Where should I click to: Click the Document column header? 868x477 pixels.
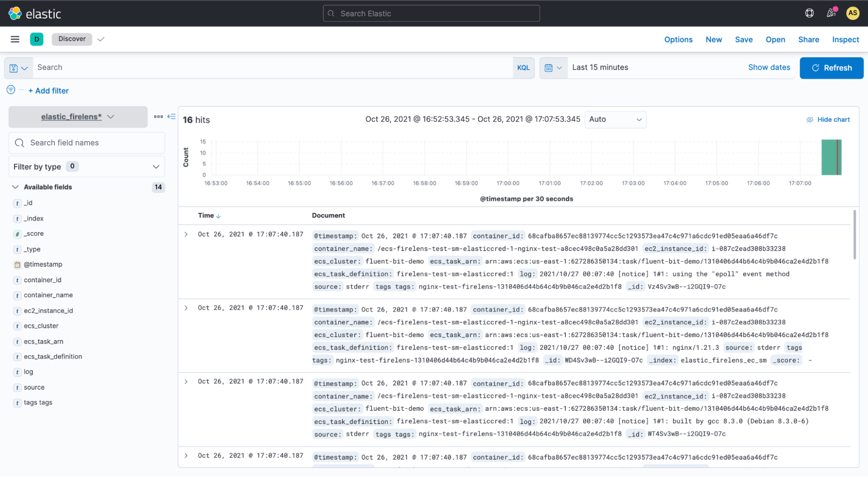[x=328, y=215]
